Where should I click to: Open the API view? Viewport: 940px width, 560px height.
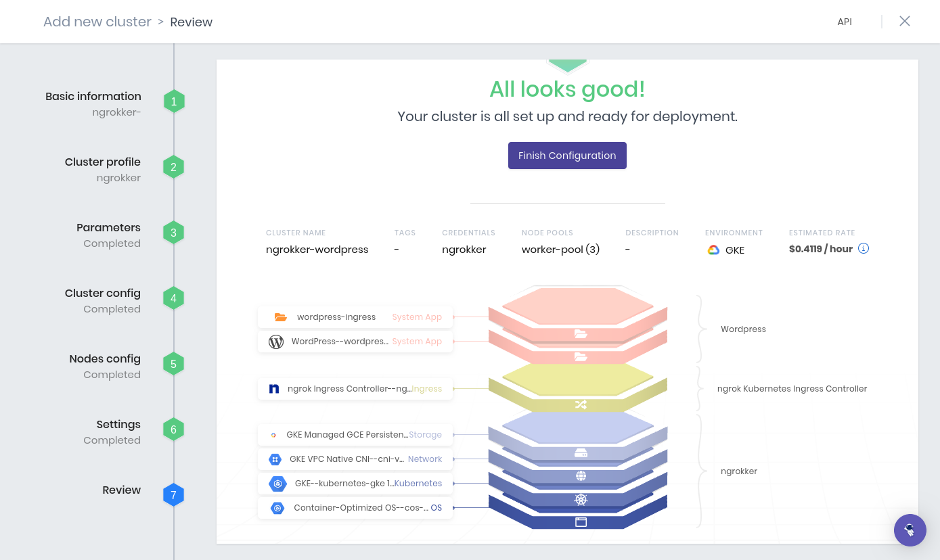[844, 22]
